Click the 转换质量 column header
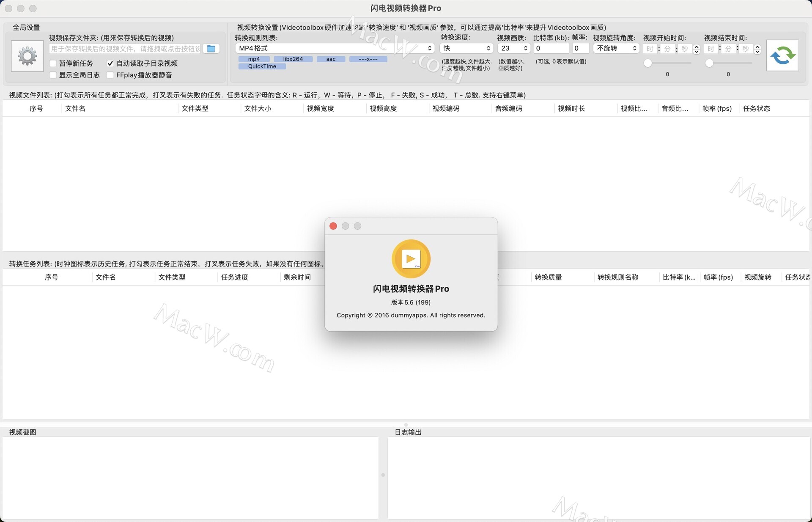The width and height of the screenshot is (812, 522). coord(562,277)
